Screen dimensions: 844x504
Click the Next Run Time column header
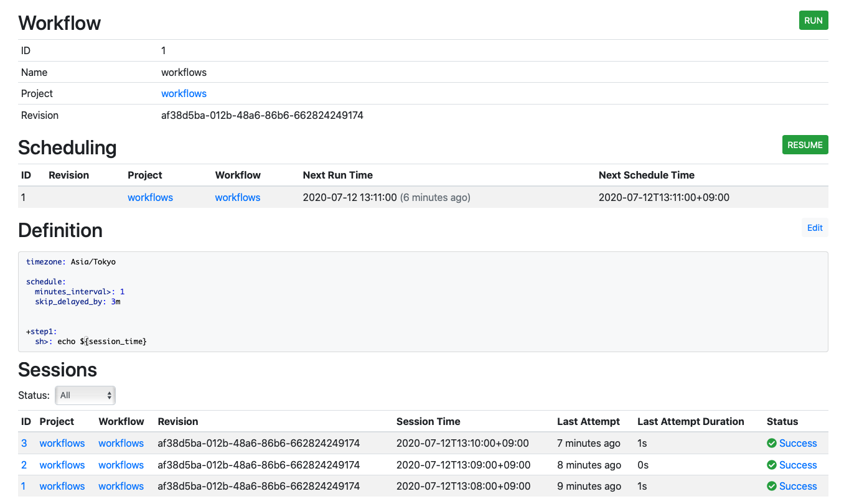pos(338,175)
